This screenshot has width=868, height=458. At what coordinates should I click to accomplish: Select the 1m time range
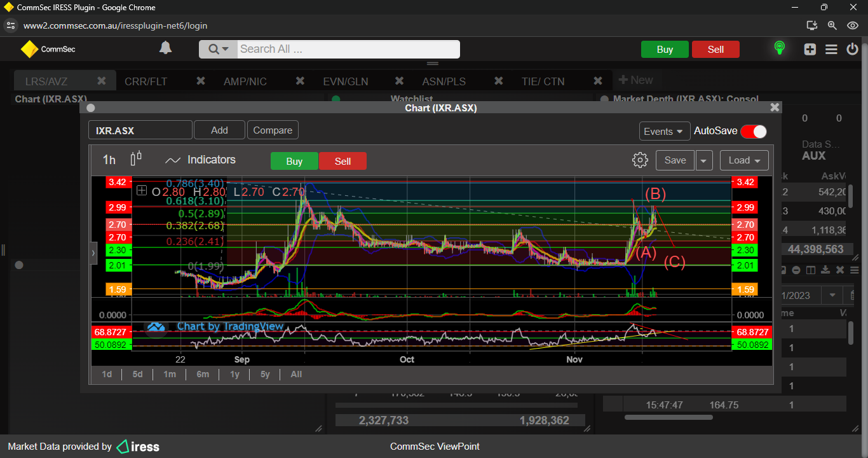click(x=170, y=374)
